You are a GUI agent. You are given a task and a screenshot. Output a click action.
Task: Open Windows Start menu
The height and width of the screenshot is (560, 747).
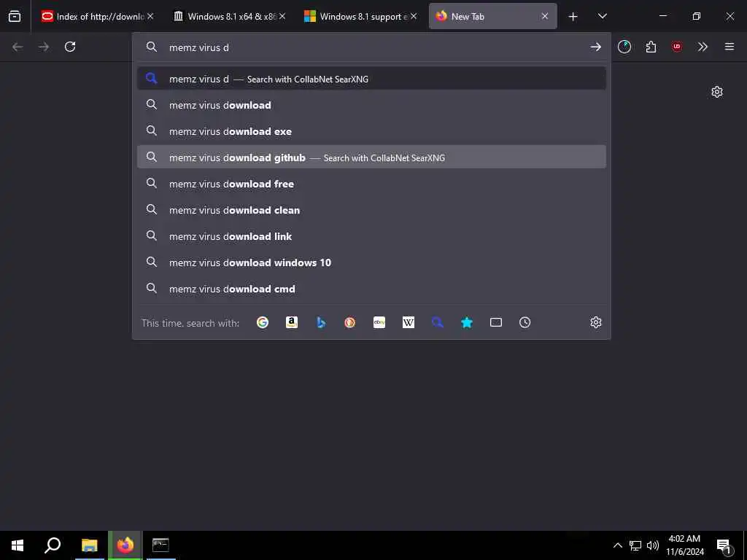pyautogui.click(x=18, y=545)
